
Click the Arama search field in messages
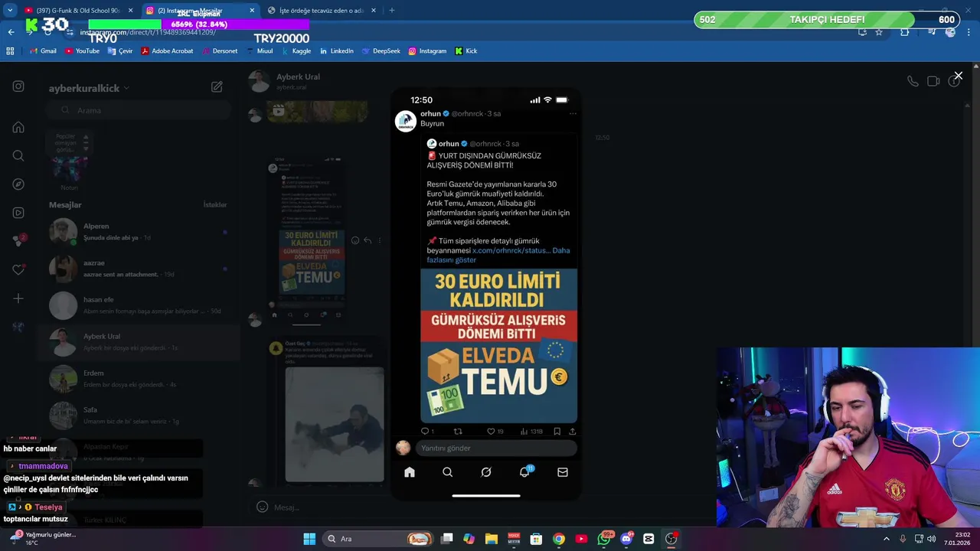pyautogui.click(x=138, y=110)
